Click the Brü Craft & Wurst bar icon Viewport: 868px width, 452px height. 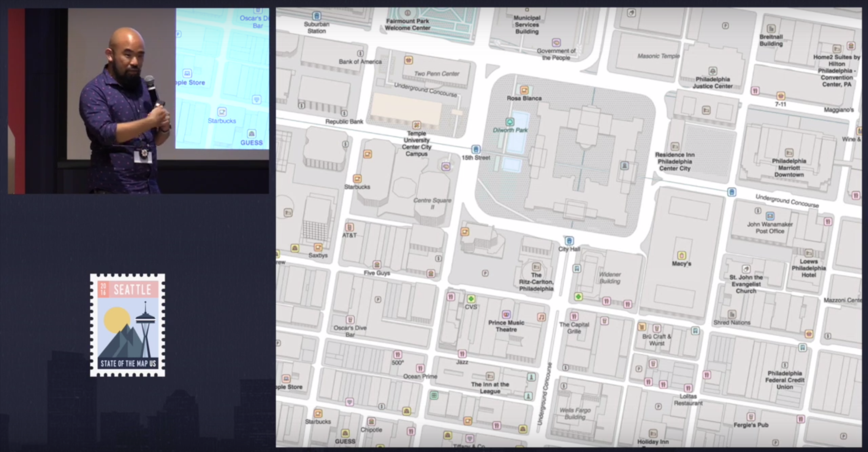(x=657, y=328)
